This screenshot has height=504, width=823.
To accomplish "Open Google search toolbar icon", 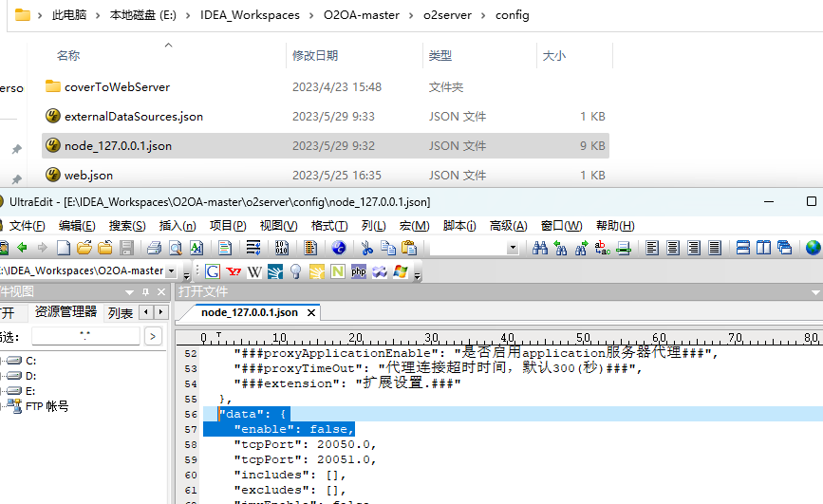I will pos(213,271).
